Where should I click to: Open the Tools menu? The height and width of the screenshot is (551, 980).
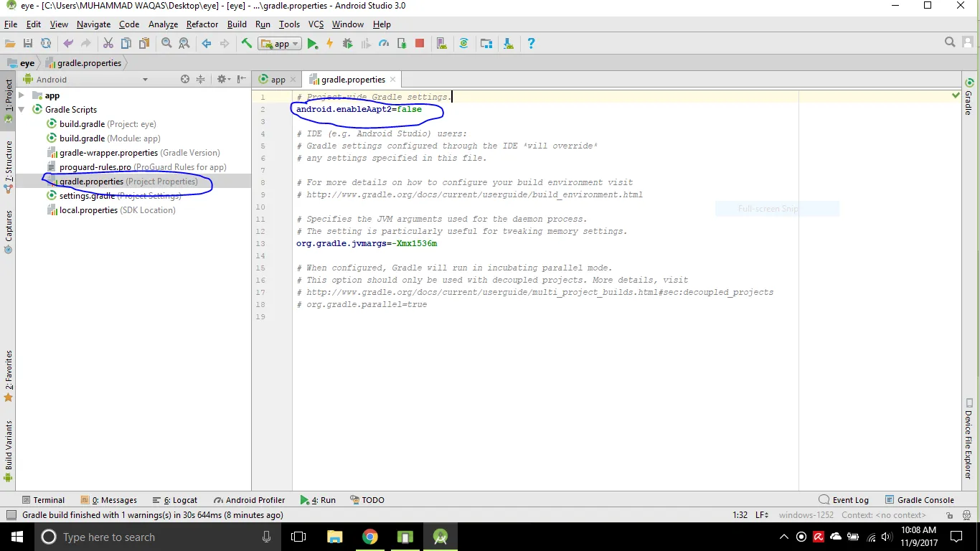tap(289, 24)
